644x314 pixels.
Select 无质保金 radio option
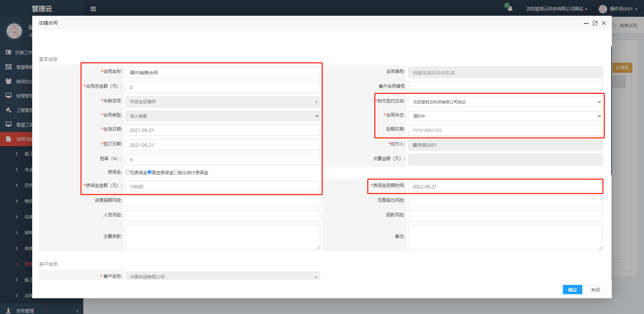[127, 172]
